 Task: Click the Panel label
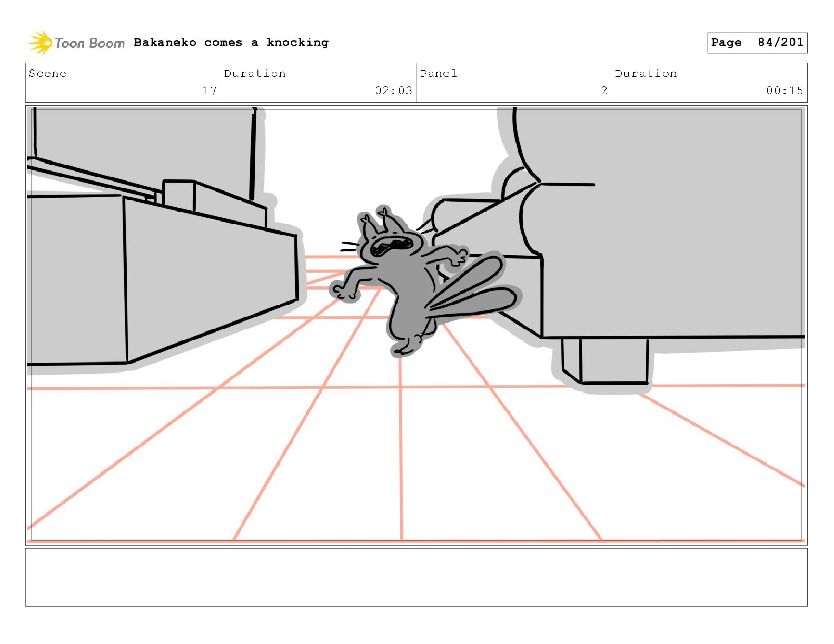tap(439, 73)
